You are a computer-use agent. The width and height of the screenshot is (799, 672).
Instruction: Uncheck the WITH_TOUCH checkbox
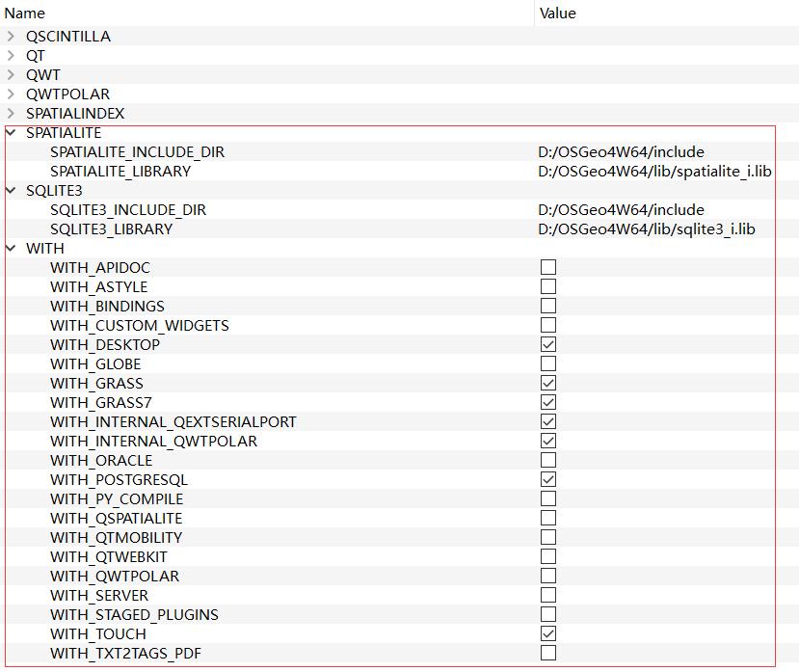tap(548, 633)
